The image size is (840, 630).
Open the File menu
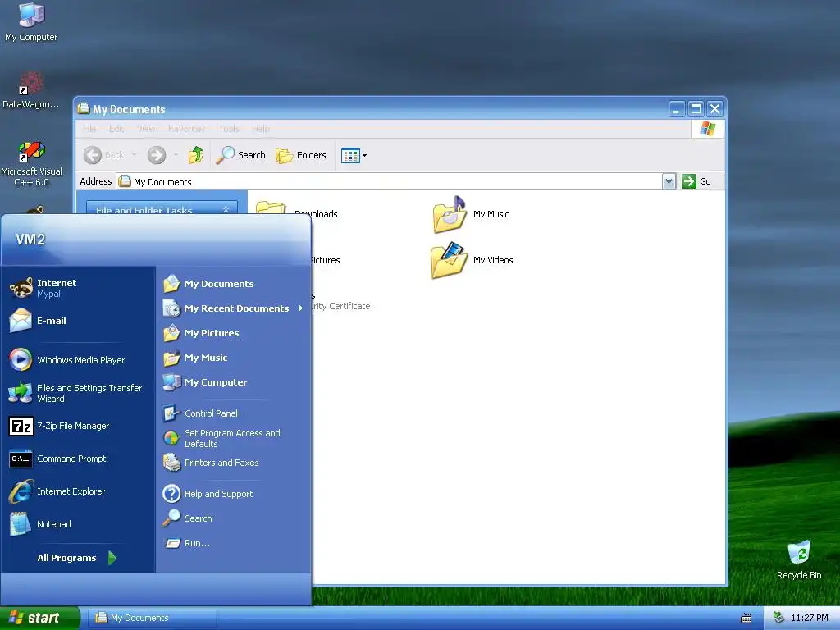[x=89, y=129]
